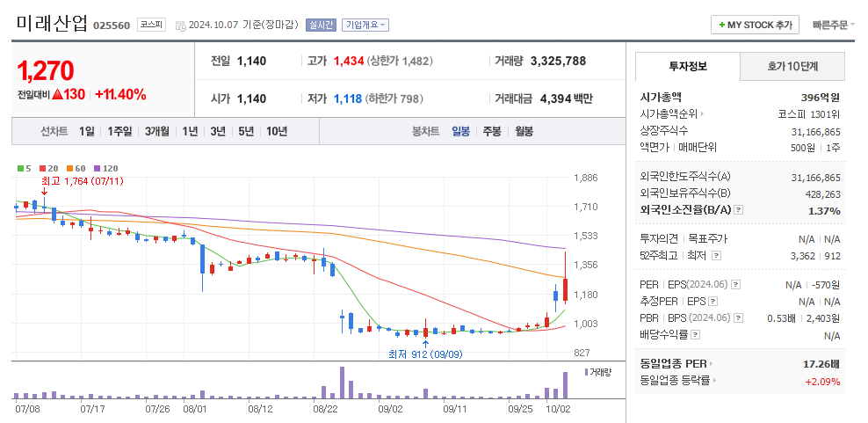Select the 10년 line chart period
Viewport: 868px width, 423px height.
click(277, 131)
